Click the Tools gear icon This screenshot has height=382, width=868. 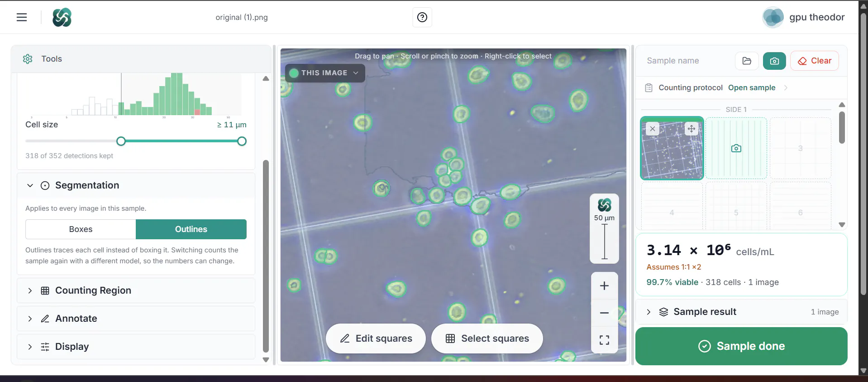(x=28, y=59)
